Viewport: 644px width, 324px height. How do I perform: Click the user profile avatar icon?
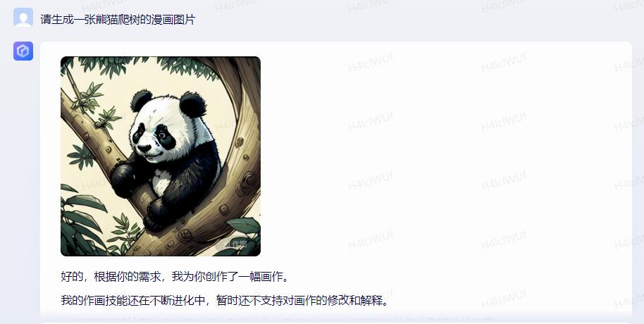pos(23,18)
